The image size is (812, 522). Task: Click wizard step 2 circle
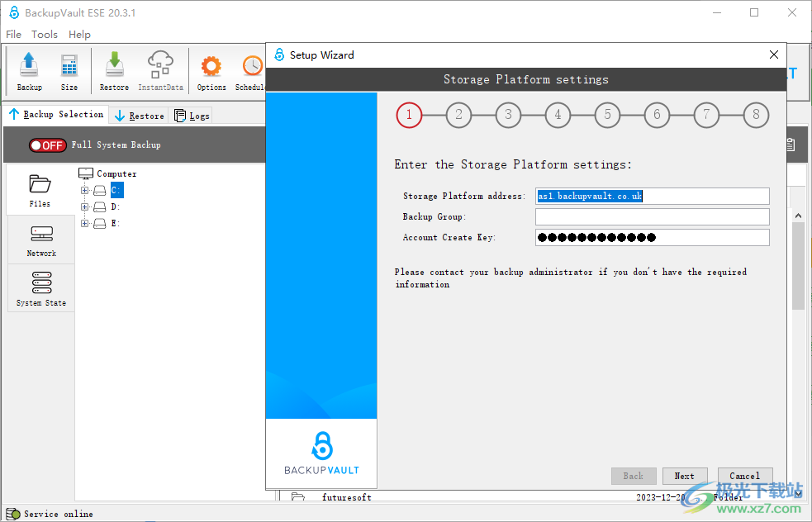[458, 115]
